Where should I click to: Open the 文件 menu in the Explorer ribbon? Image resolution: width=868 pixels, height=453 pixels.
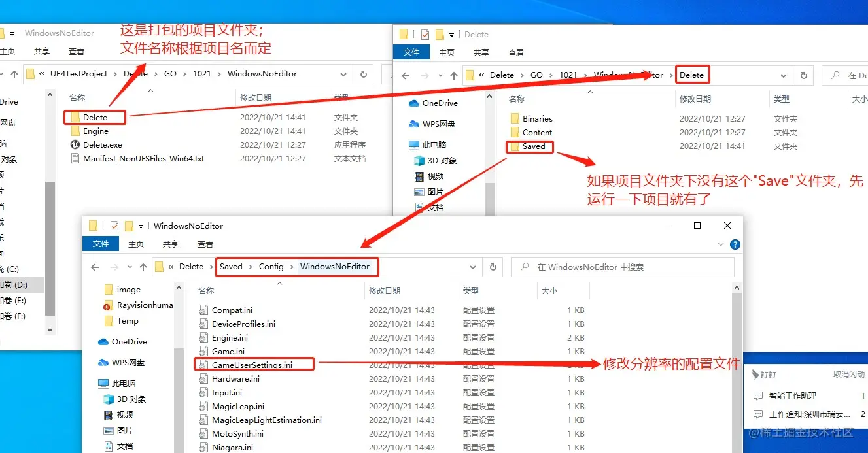pos(101,244)
